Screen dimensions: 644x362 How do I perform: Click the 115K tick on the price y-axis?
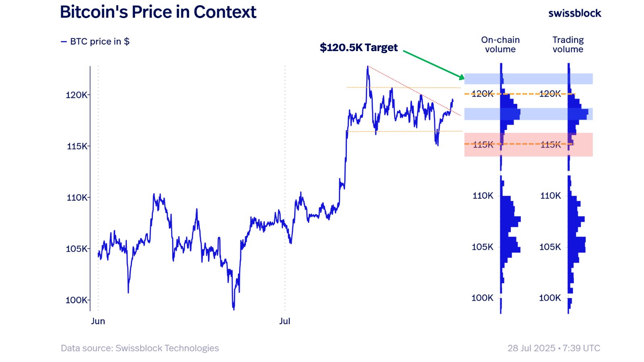76,146
